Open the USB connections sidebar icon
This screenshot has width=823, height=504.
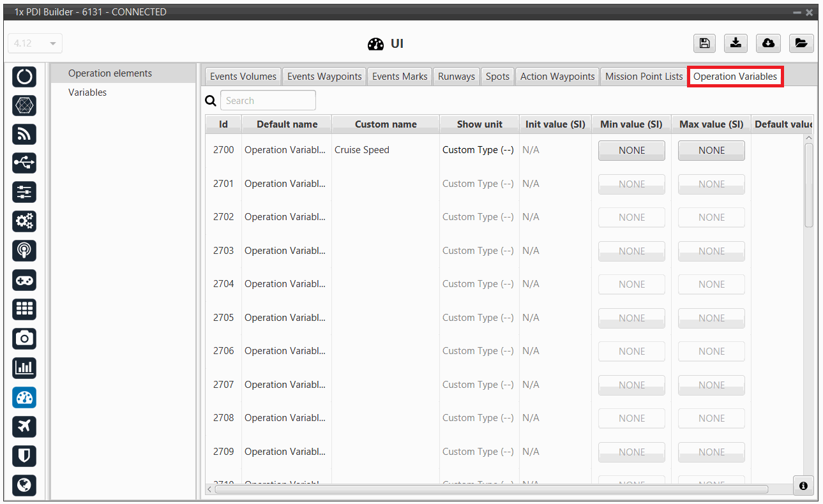(24, 163)
